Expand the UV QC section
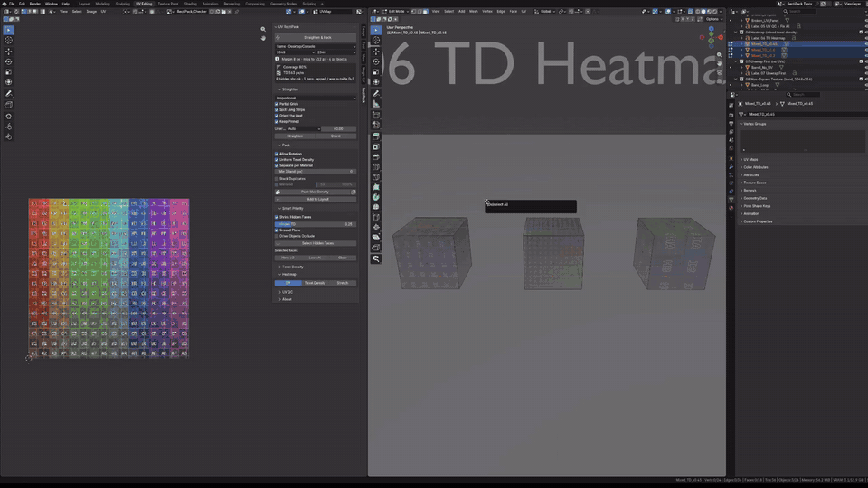 pyautogui.click(x=286, y=292)
